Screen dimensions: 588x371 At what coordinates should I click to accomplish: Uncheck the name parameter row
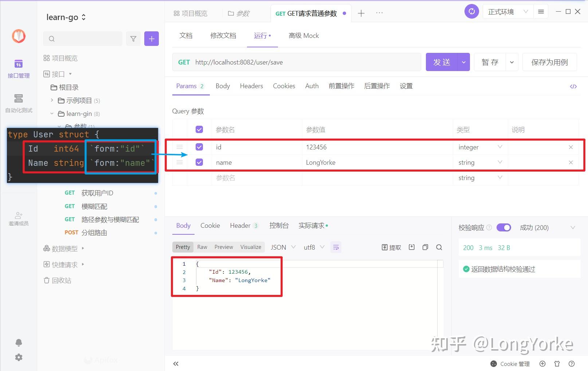click(x=199, y=162)
